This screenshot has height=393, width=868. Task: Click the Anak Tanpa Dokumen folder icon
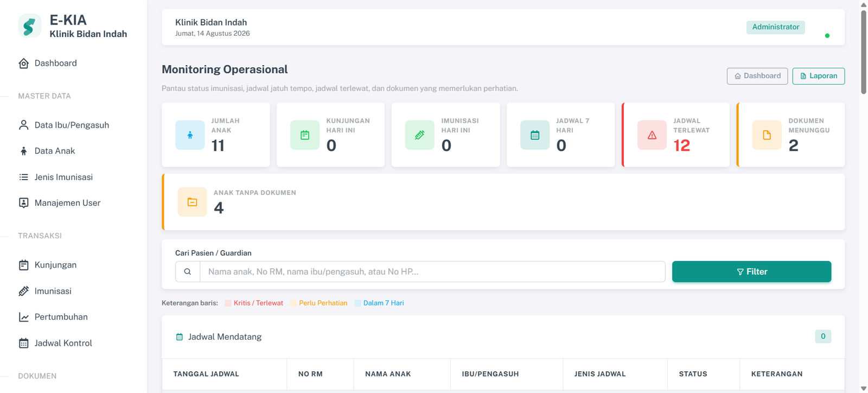(x=193, y=202)
